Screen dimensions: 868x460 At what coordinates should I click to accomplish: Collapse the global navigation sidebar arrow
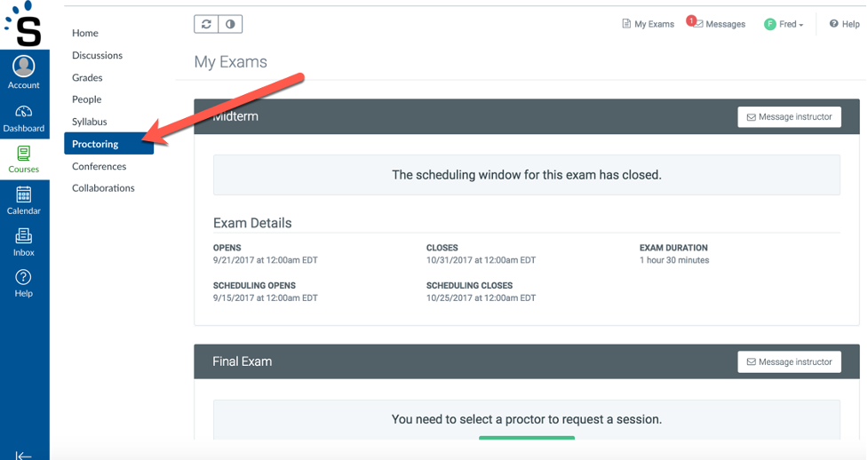[23, 455]
